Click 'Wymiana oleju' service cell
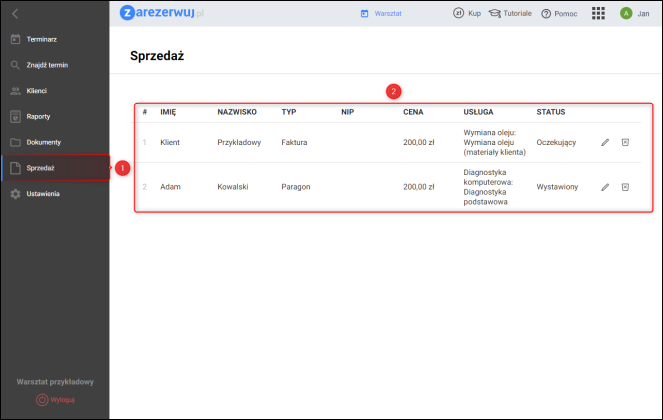 pyautogui.click(x=495, y=143)
